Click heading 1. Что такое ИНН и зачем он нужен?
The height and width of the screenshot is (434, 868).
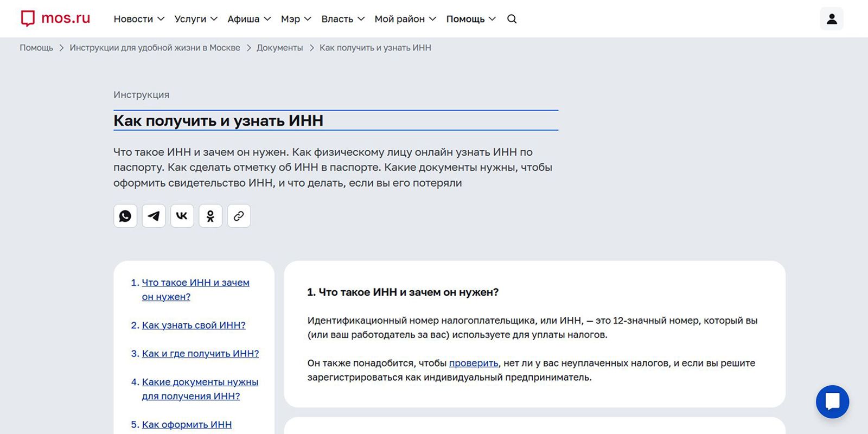coord(403,292)
